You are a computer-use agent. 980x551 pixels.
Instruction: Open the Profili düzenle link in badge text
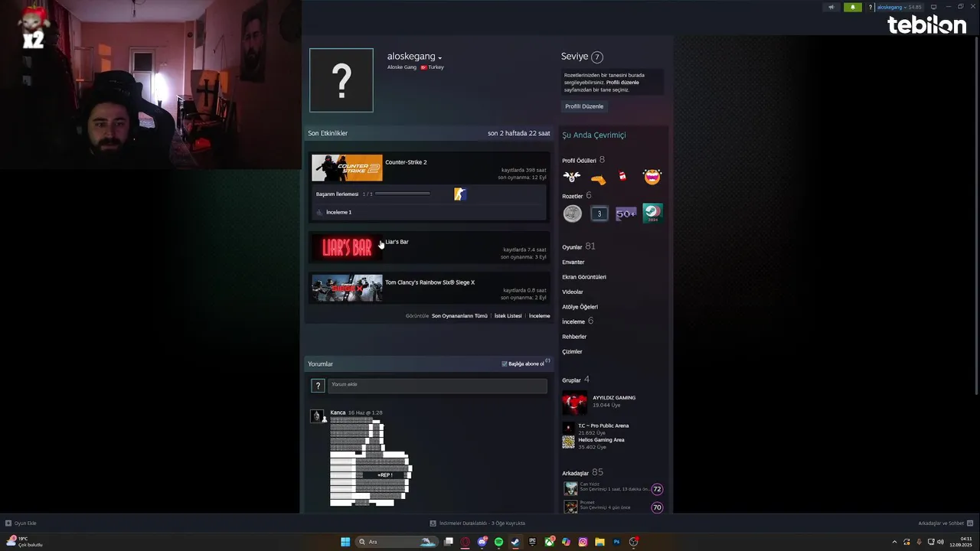pyautogui.click(x=622, y=82)
